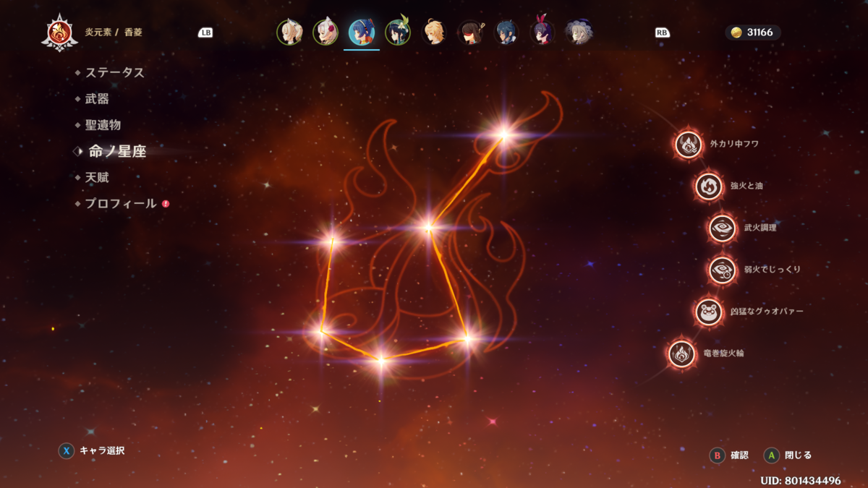This screenshot has height=488, width=868.
Task: Switch to the Lisa portrait with witch hat
Action: pos(579,33)
